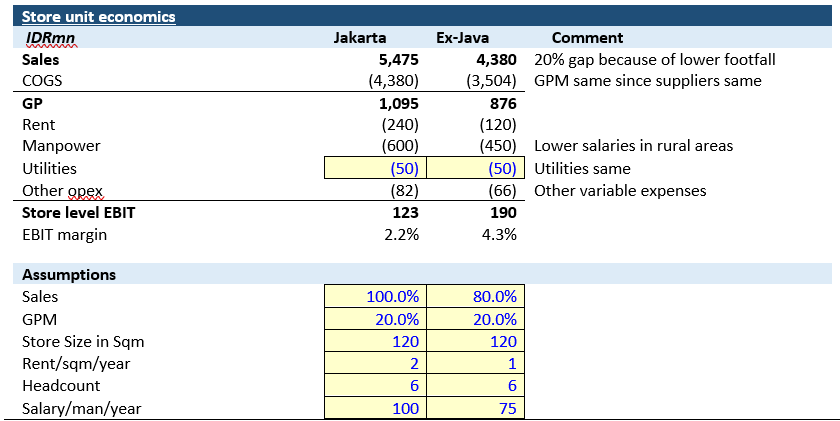Click the Ex-Java EBIT margin 4.3%
Viewport: 840px width, 421px height.
tap(499, 235)
